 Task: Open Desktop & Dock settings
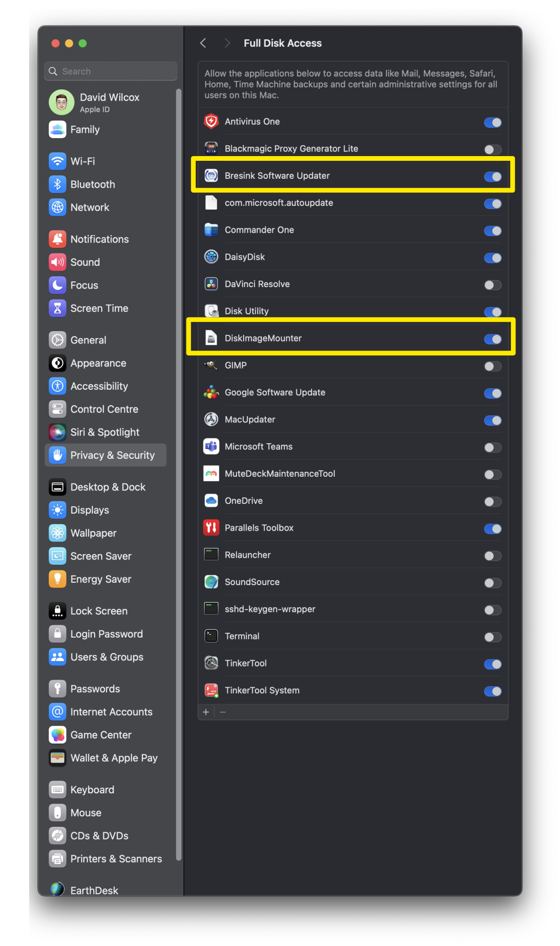(x=105, y=487)
